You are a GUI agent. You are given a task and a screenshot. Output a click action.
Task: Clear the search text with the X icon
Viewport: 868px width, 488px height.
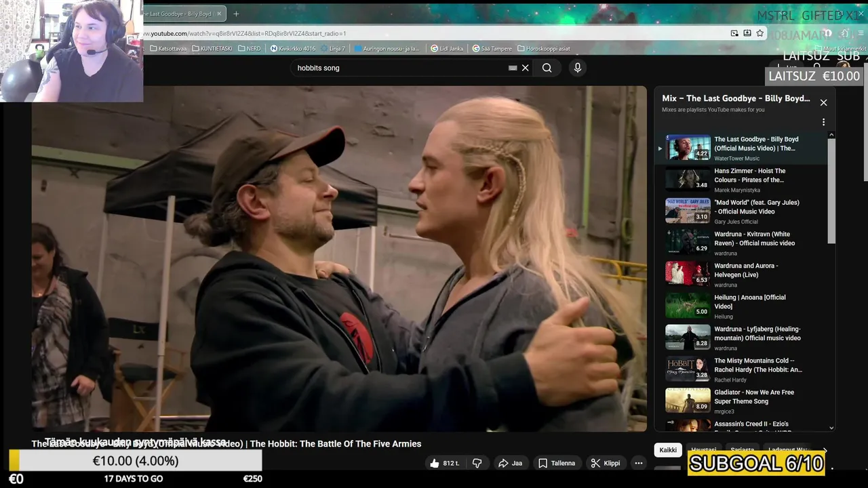point(525,68)
